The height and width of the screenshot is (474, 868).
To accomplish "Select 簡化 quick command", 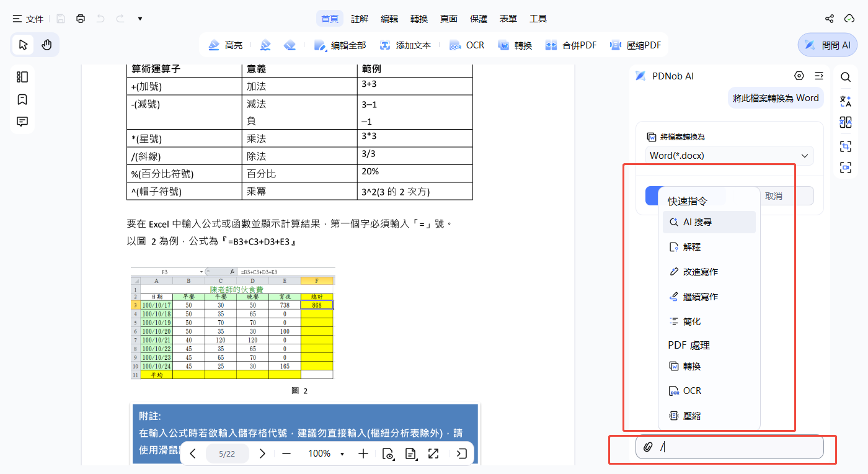I will [x=709, y=321].
